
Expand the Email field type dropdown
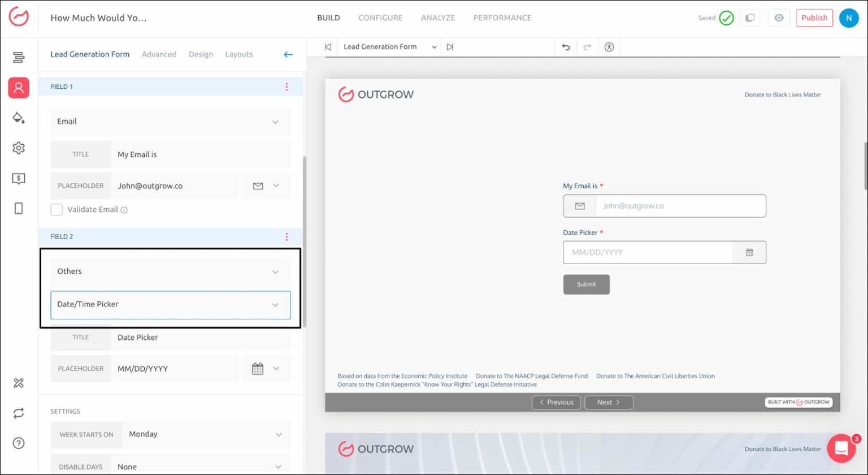click(171, 122)
